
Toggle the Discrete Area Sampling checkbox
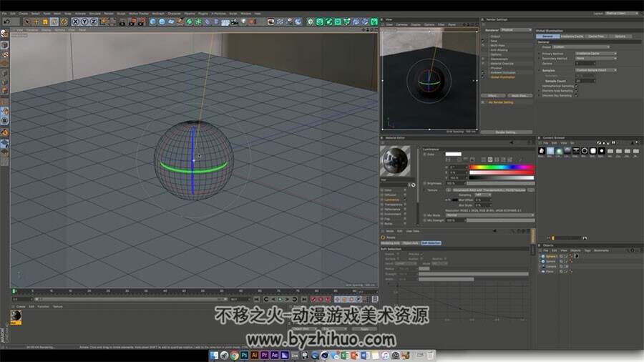pos(576,91)
